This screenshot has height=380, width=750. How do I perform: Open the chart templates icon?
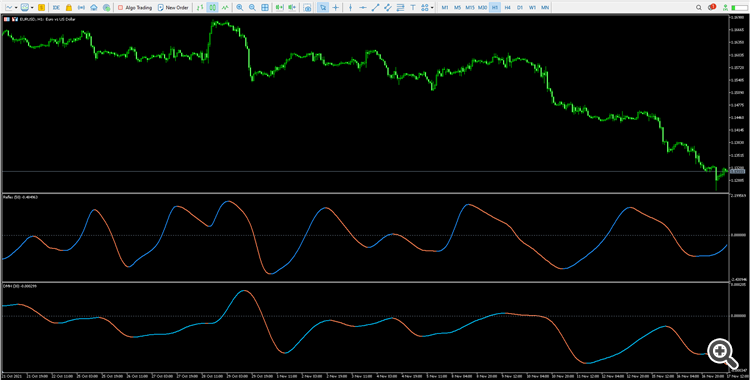click(24, 8)
